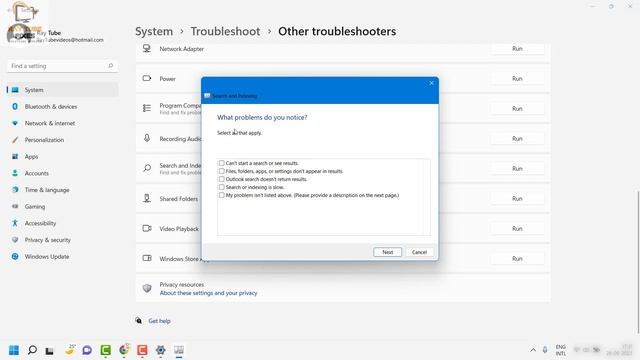This screenshot has height=360, width=640.
Task: Close the troubleshooter dialog with X
Action: [431, 83]
